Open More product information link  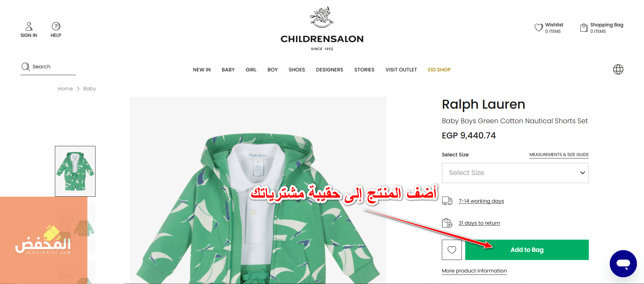pyautogui.click(x=474, y=271)
